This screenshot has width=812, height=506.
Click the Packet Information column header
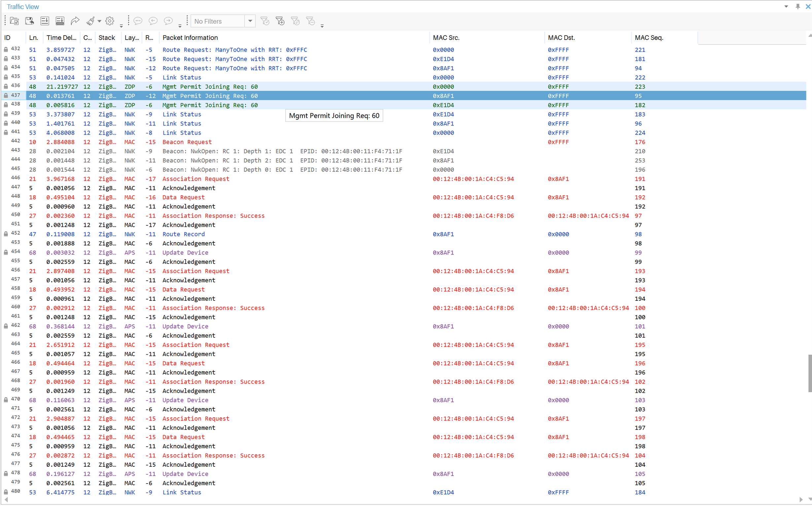tap(294, 38)
